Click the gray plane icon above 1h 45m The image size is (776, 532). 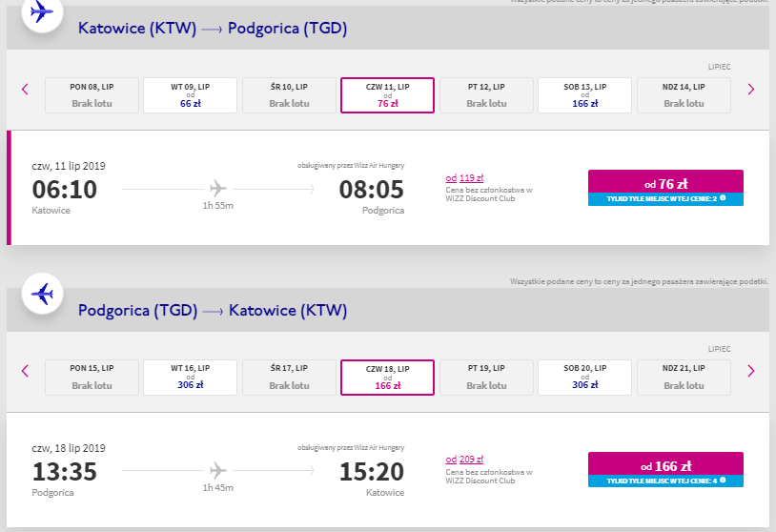pyautogui.click(x=217, y=470)
